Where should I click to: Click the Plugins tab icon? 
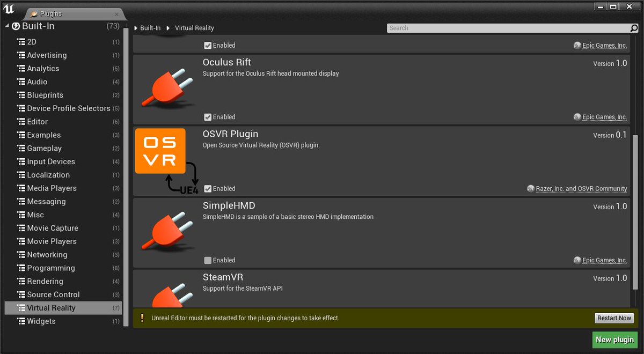pyautogui.click(x=34, y=13)
